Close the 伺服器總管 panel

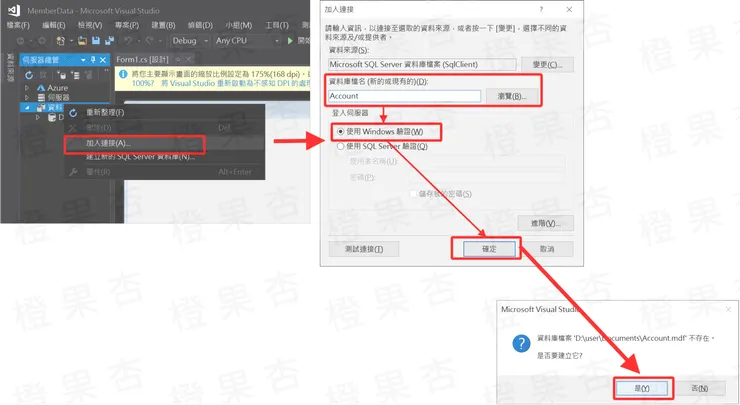click(x=103, y=60)
